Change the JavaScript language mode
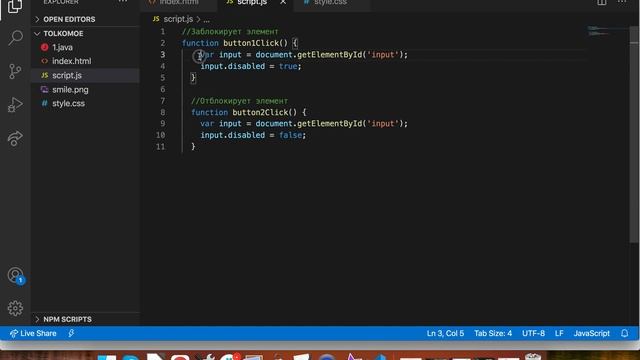 tap(591, 333)
